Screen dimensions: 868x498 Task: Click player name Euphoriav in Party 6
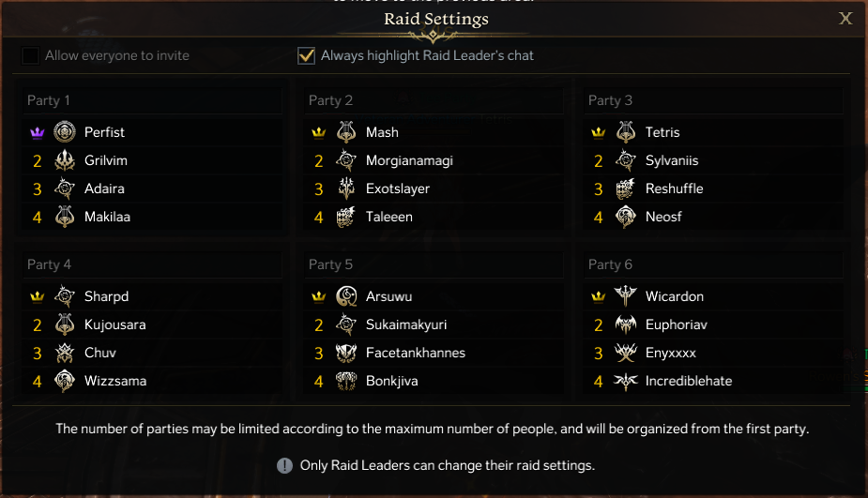tap(677, 324)
